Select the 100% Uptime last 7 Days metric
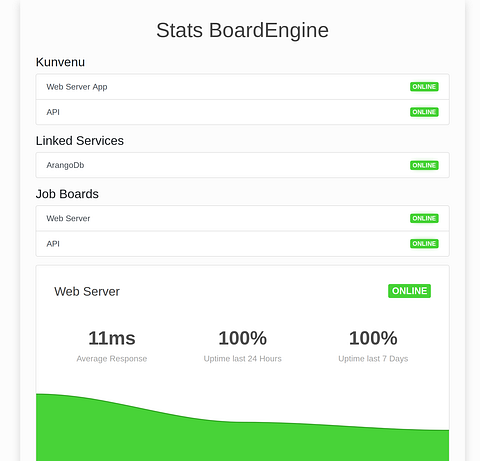 tap(373, 346)
